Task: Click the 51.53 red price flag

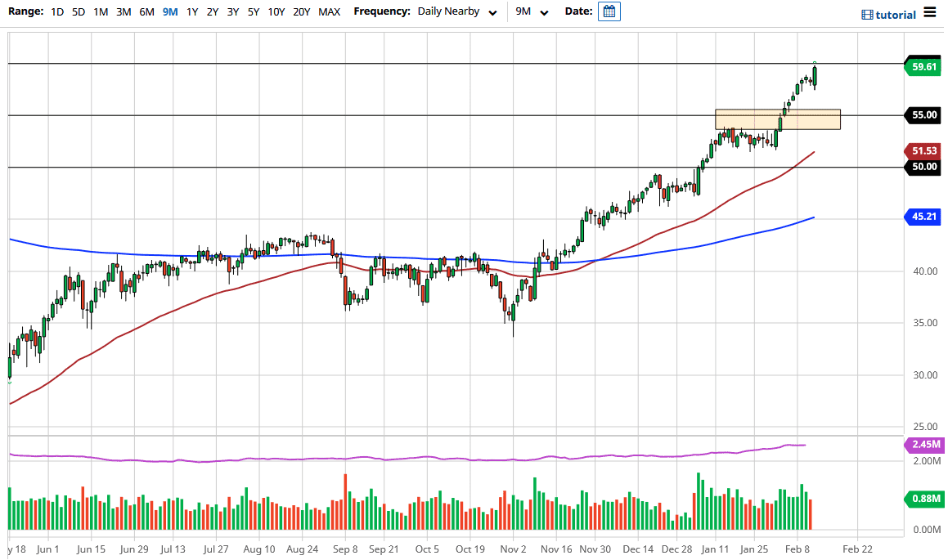Action: pos(922,150)
